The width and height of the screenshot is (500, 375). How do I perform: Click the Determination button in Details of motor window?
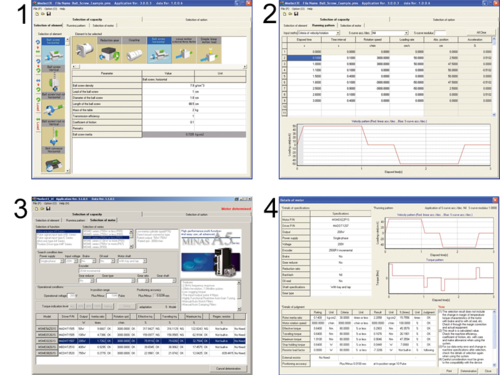pos(469,371)
